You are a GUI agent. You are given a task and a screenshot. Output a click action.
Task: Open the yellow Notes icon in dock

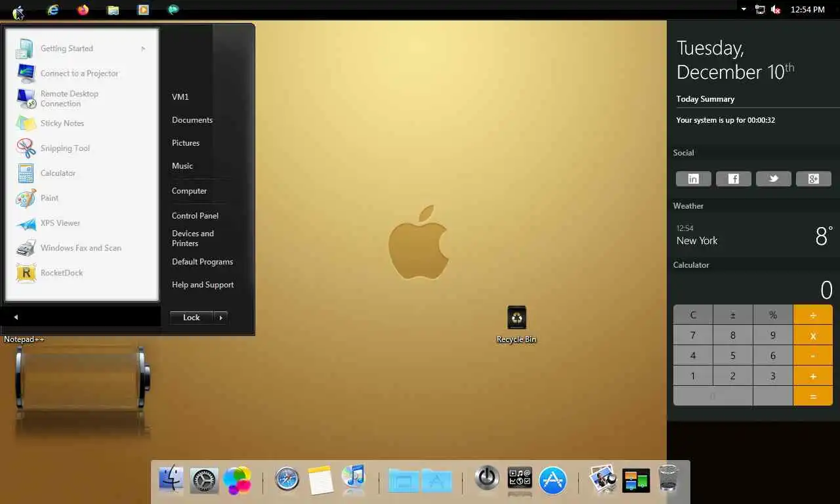click(x=320, y=480)
